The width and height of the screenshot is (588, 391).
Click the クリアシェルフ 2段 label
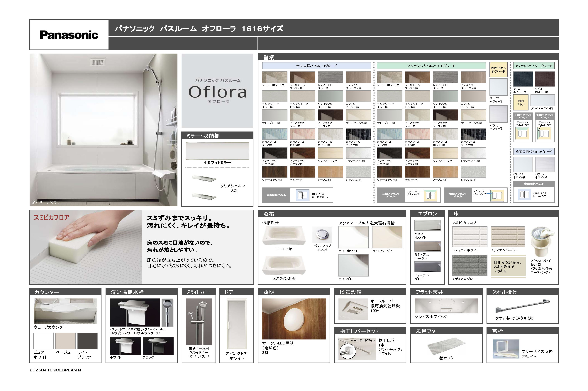233,188
